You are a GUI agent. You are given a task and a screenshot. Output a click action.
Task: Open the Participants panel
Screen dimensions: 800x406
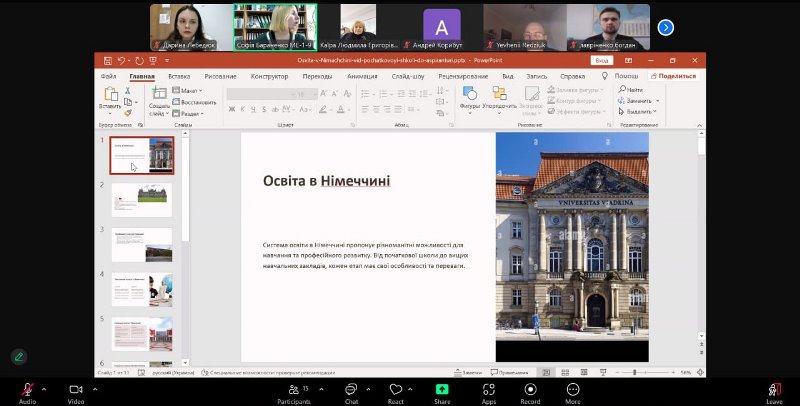pyautogui.click(x=293, y=388)
